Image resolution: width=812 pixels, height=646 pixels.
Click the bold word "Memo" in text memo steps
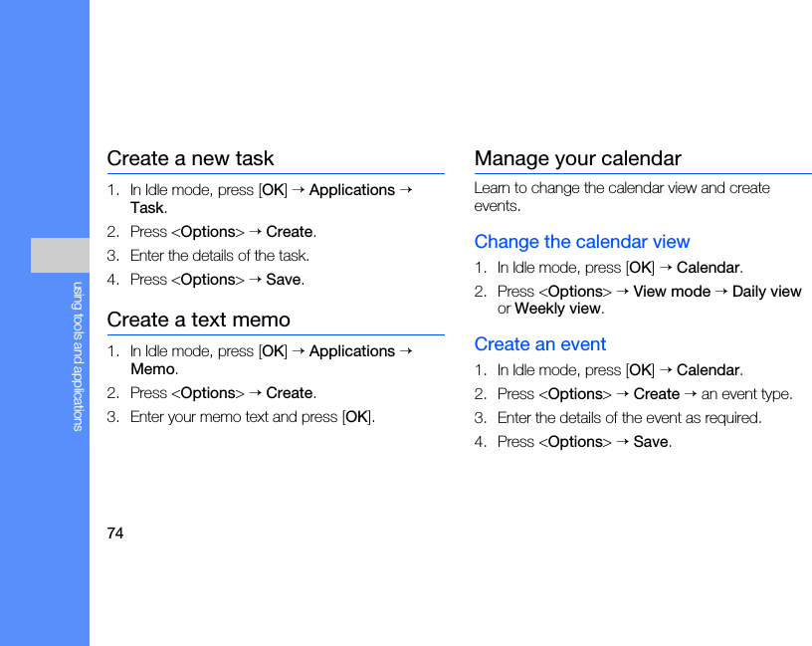tap(152, 369)
